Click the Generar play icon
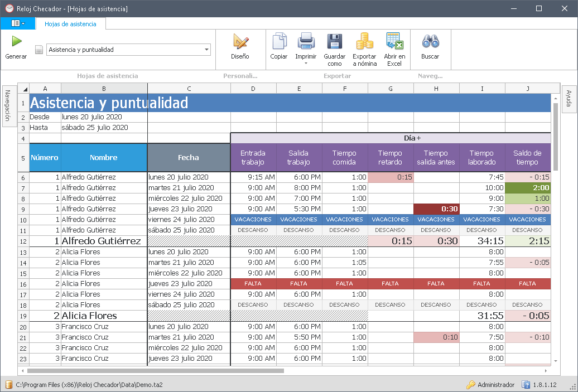Screen dimensions: 578x392 click(16, 42)
